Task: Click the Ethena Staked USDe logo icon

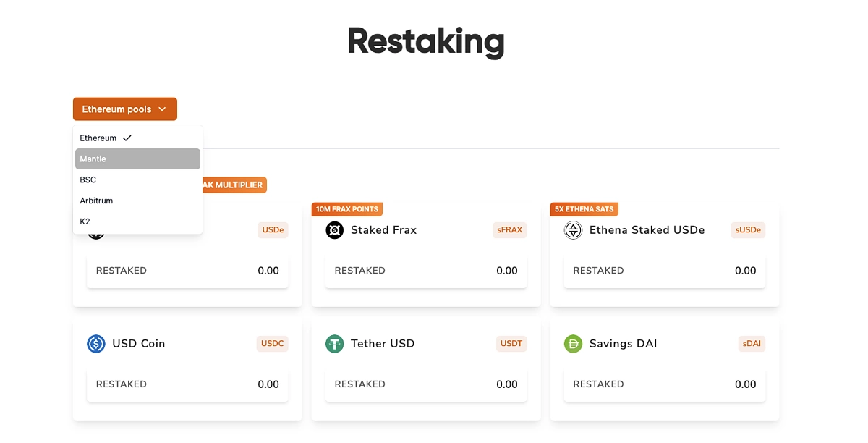Action: [x=573, y=230]
